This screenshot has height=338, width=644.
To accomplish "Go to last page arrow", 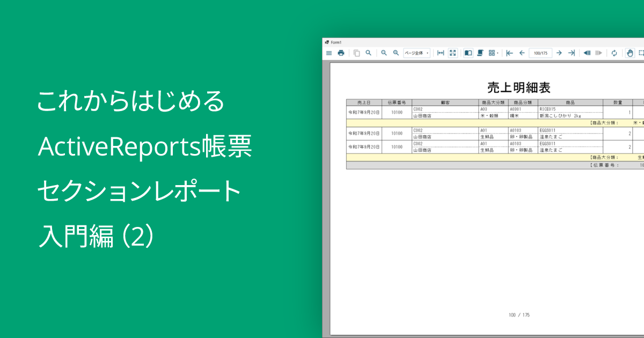I will 572,53.
